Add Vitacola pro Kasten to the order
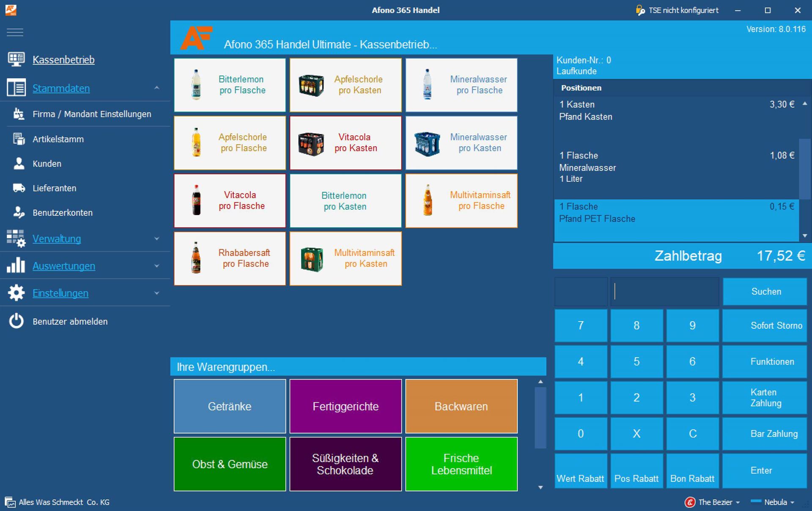This screenshot has width=812, height=511. [x=346, y=143]
